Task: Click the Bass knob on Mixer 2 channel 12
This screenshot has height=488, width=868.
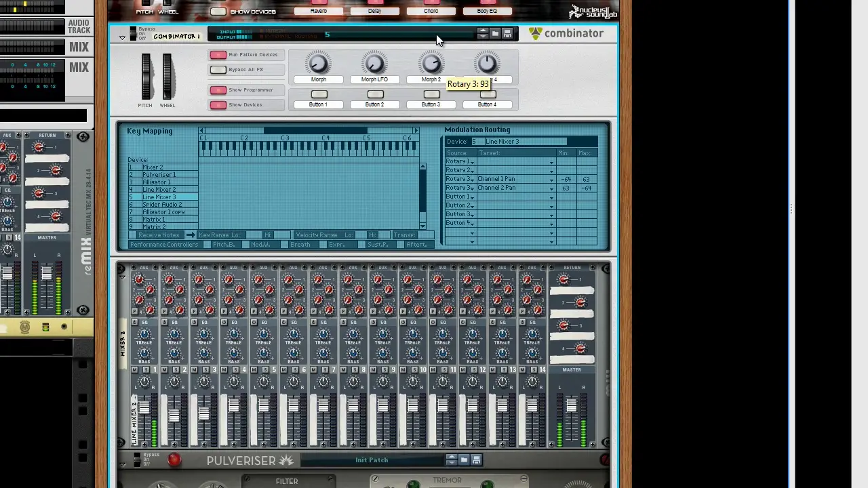Action: point(472,353)
